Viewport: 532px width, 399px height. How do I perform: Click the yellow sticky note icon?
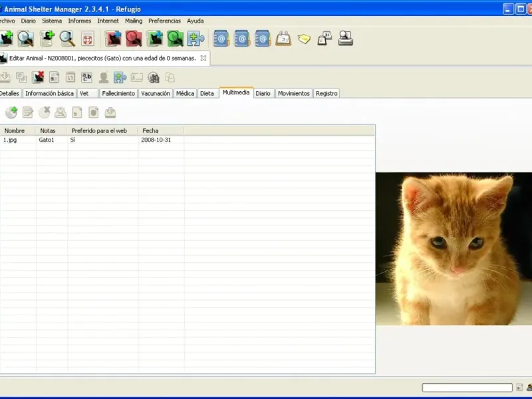tap(304, 39)
